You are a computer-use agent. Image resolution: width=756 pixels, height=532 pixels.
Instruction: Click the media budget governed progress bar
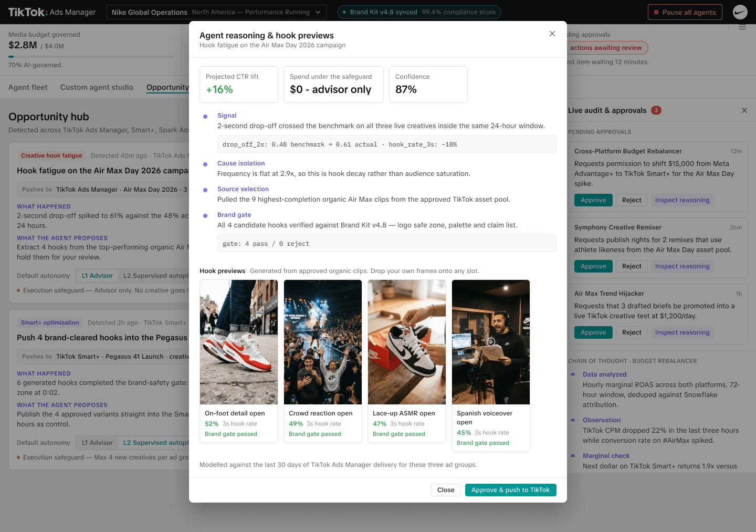tap(91, 57)
